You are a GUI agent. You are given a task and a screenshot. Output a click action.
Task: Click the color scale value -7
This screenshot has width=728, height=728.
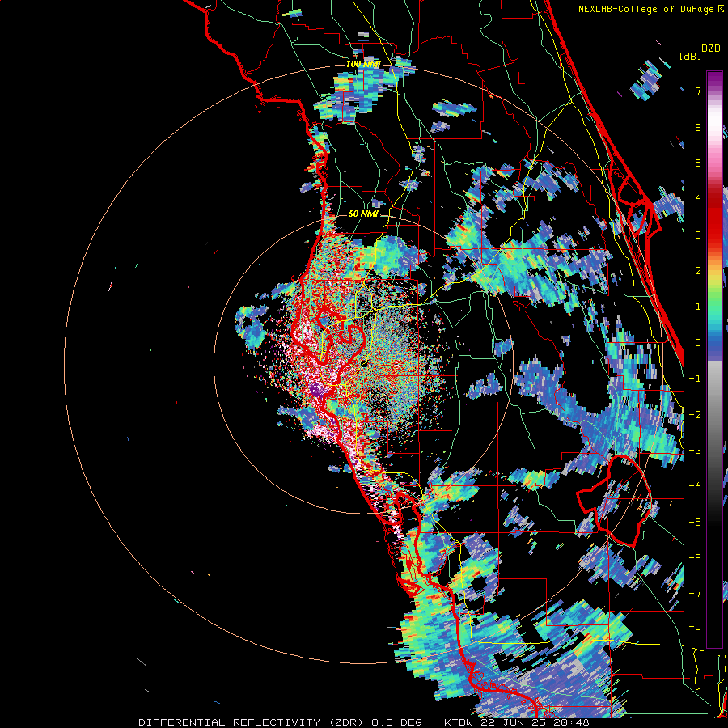(695, 594)
